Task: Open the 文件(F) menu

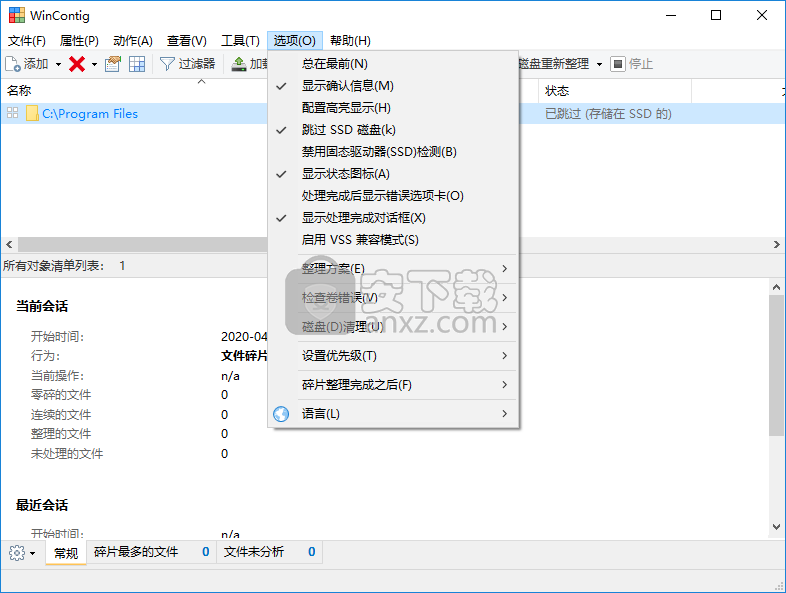Action: 27,41
